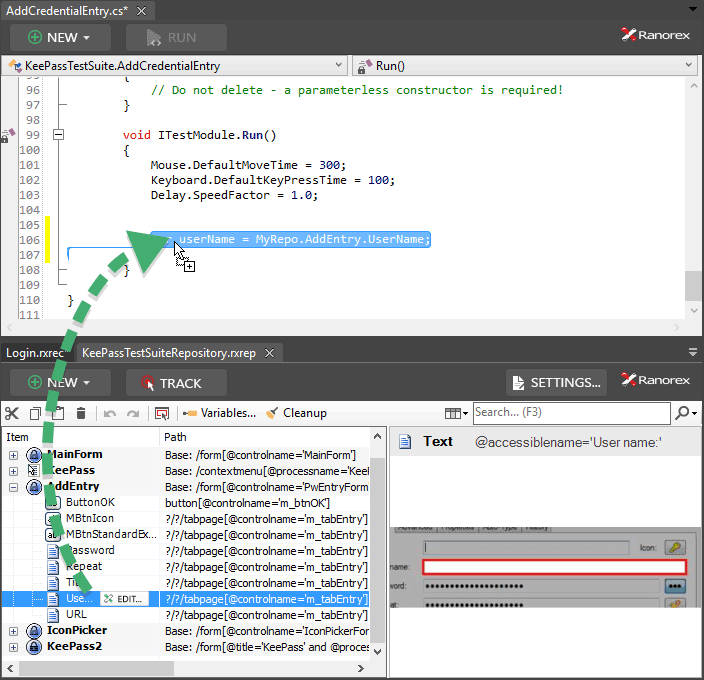Click the EDIT... button on selected item

pyautogui.click(x=123, y=599)
